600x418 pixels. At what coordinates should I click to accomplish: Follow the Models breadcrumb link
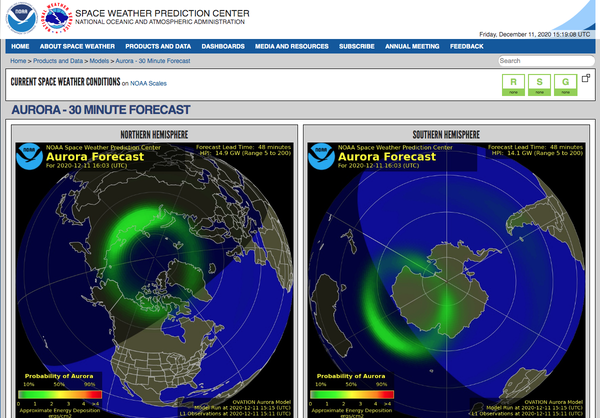pos(99,61)
